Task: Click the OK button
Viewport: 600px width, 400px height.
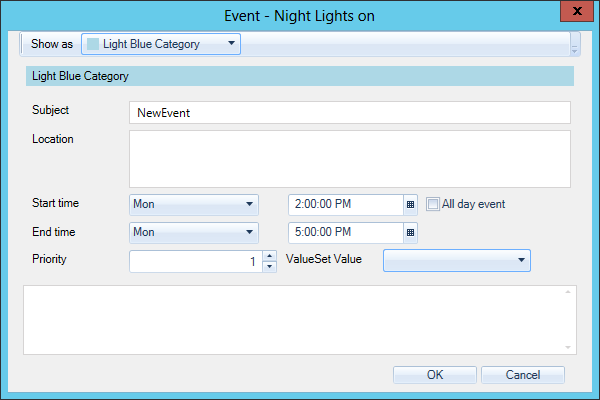Action: 434,375
